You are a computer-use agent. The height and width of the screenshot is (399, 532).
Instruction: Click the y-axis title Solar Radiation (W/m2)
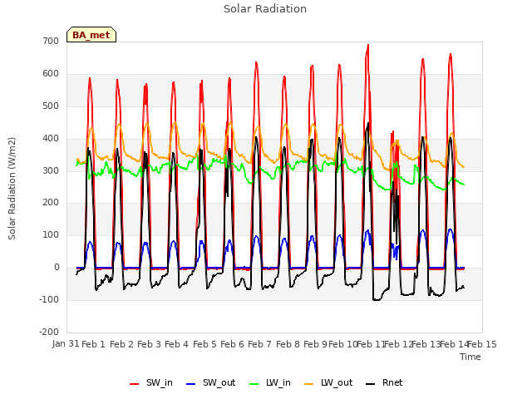(12, 189)
